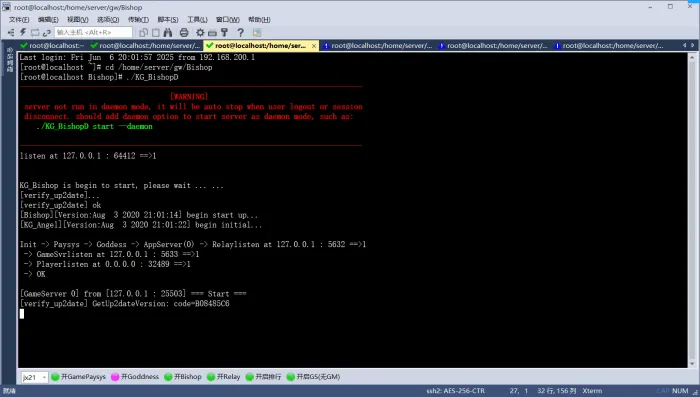
Task: Click terminal scrollbar down arrow
Action: click(692, 364)
